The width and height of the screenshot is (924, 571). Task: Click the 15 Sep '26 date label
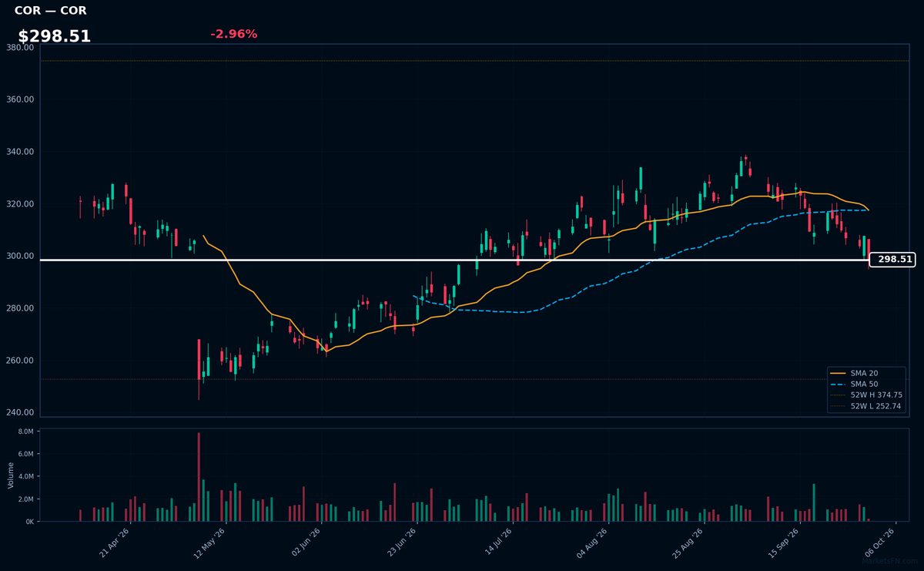pyautogui.click(x=783, y=542)
